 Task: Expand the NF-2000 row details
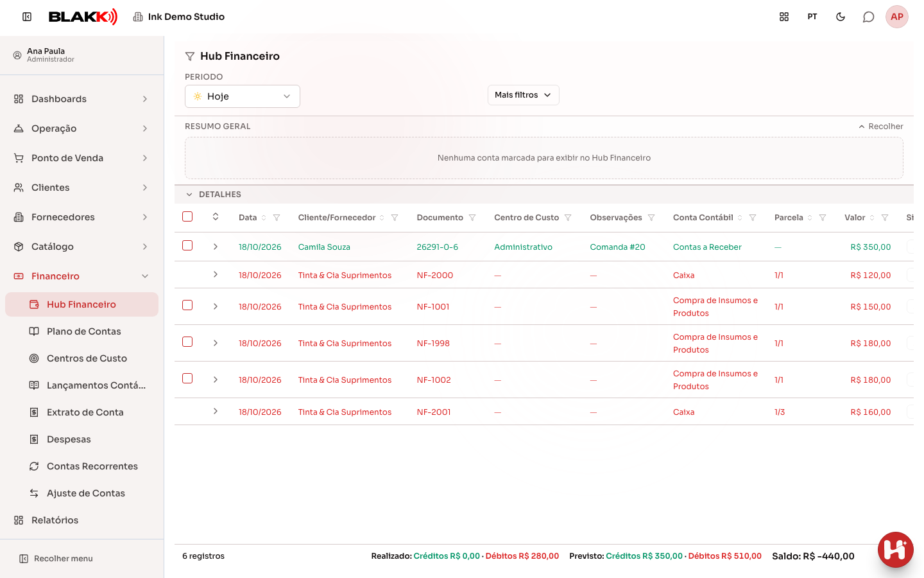216,274
